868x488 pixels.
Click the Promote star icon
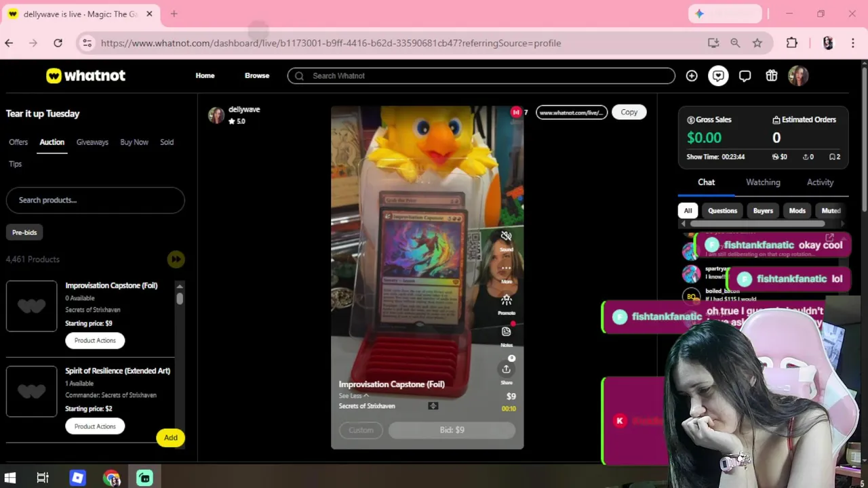(x=507, y=300)
